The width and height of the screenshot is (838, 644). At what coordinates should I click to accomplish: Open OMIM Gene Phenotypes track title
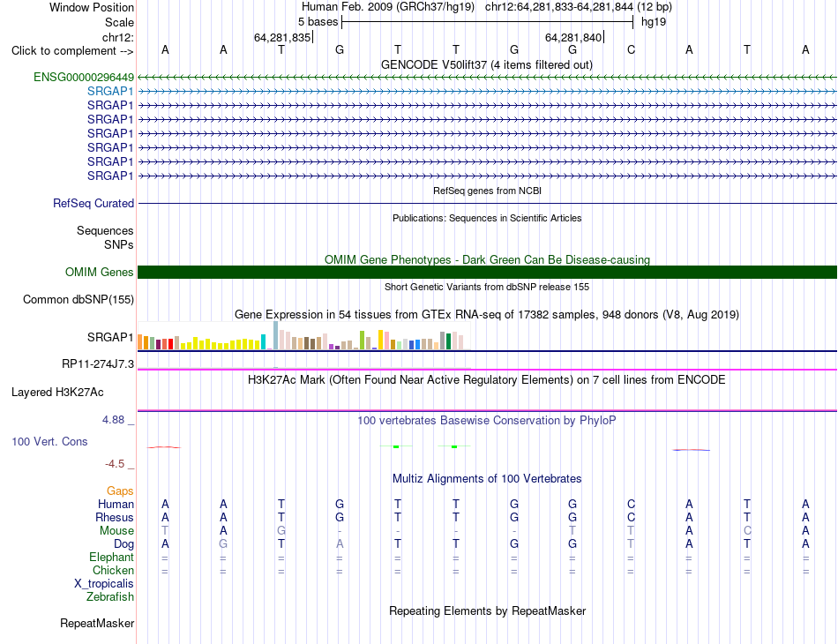(487, 259)
